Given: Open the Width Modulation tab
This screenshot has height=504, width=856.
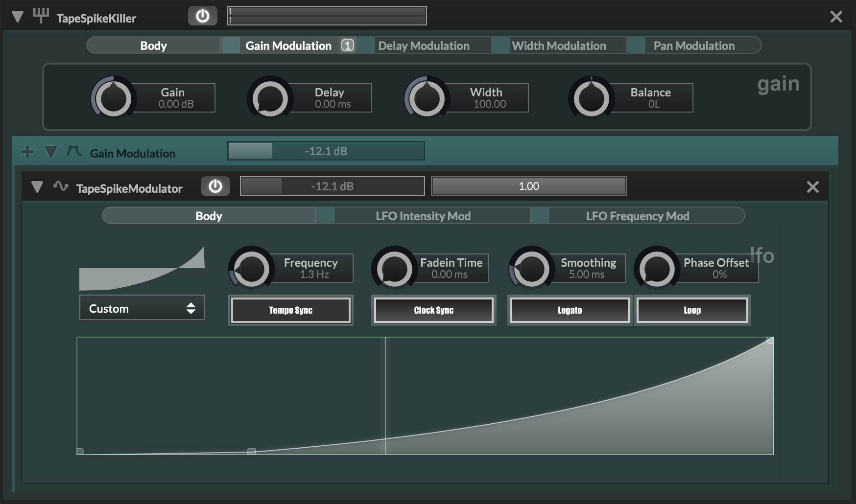Looking at the screenshot, I should (559, 46).
